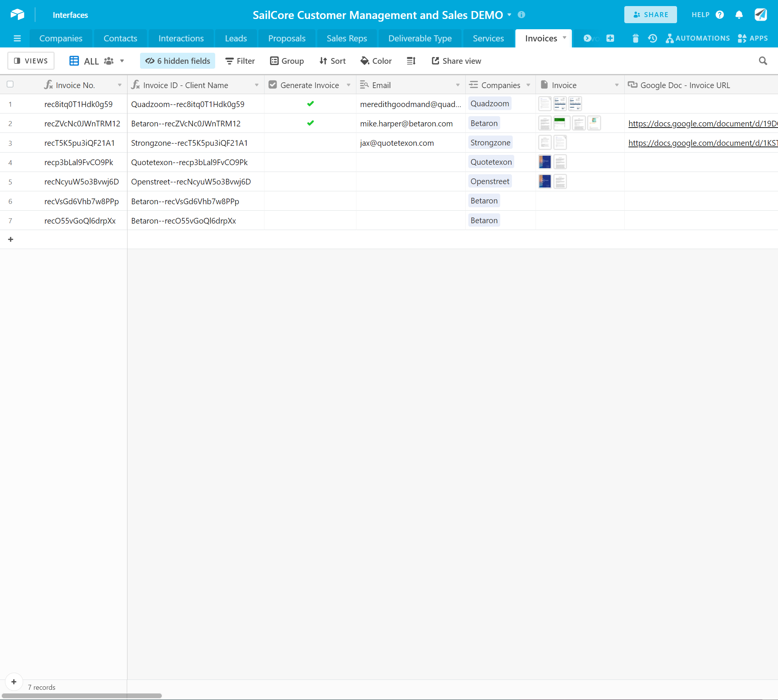Switch to the Sales Reps tab
This screenshot has height=700, width=778.
click(346, 38)
